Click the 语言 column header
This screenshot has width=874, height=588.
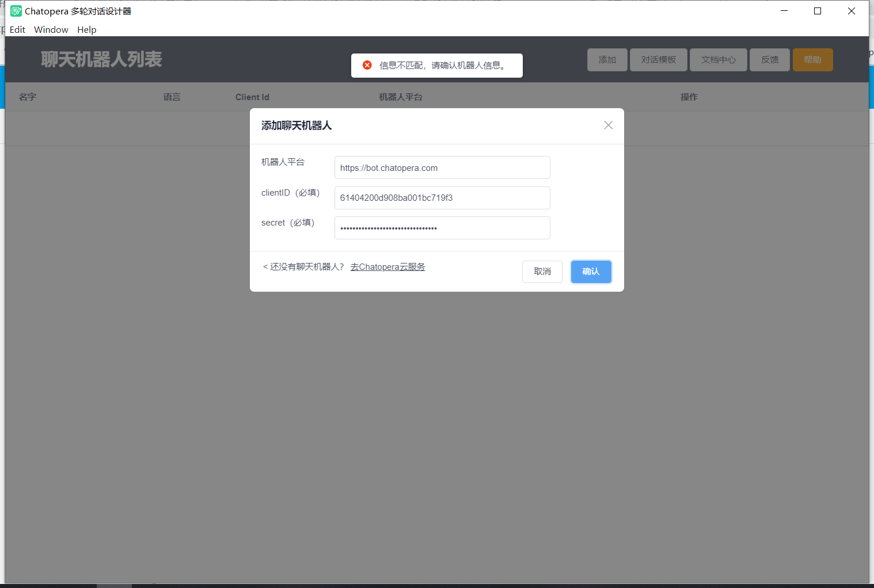pyautogui.click(x=172, y=97)
